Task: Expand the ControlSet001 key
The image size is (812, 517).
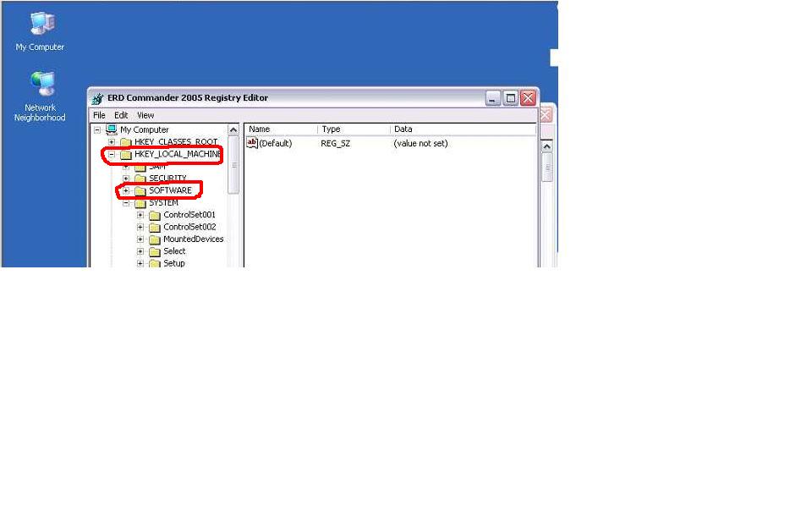Action: [140, 215]
